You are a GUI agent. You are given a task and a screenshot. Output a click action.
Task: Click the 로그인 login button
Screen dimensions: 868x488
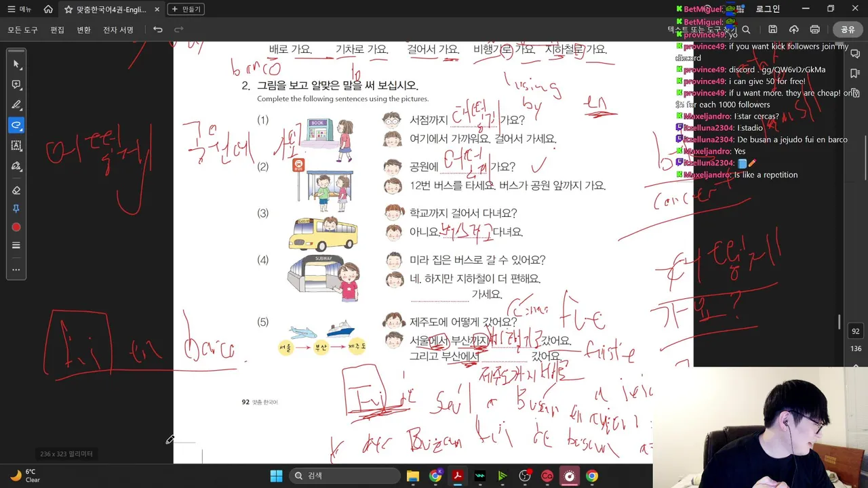click(768, 9)
